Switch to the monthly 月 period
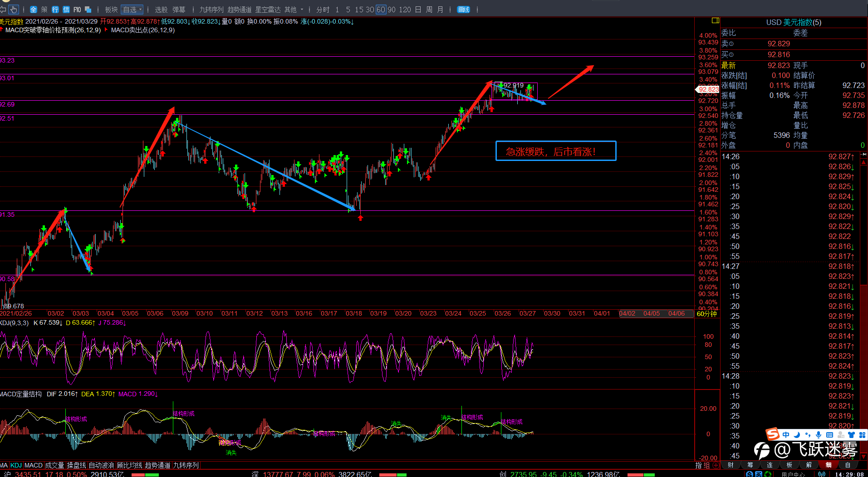This screenshot has width=868, height=477. 440,9
